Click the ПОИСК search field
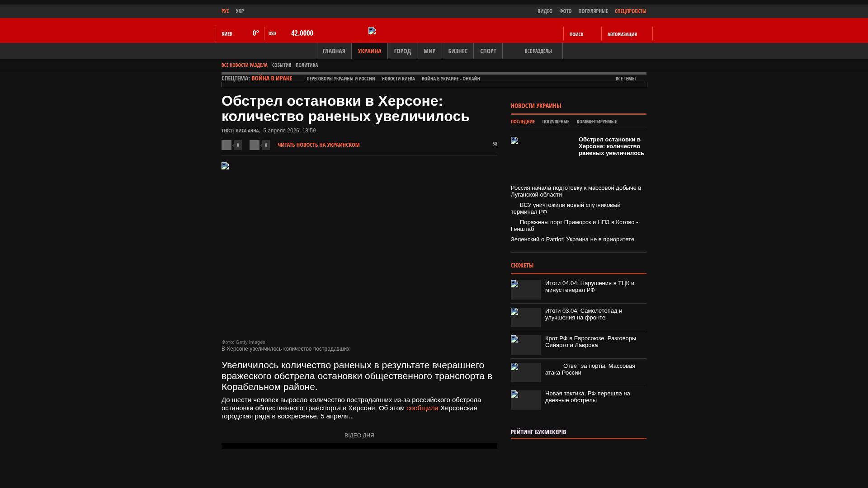This screenshot has width=868, height=488. pyautogui.click(x=576, y=34)
